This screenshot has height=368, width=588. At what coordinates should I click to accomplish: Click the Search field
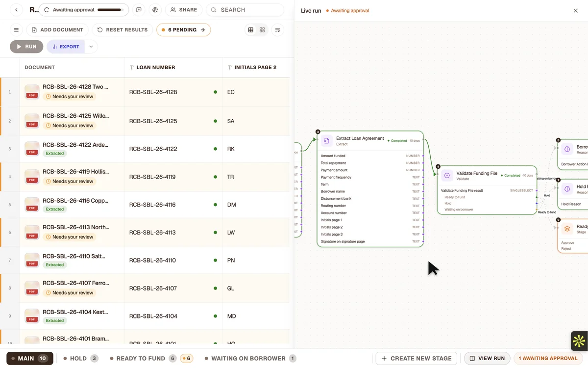(245, 10)
